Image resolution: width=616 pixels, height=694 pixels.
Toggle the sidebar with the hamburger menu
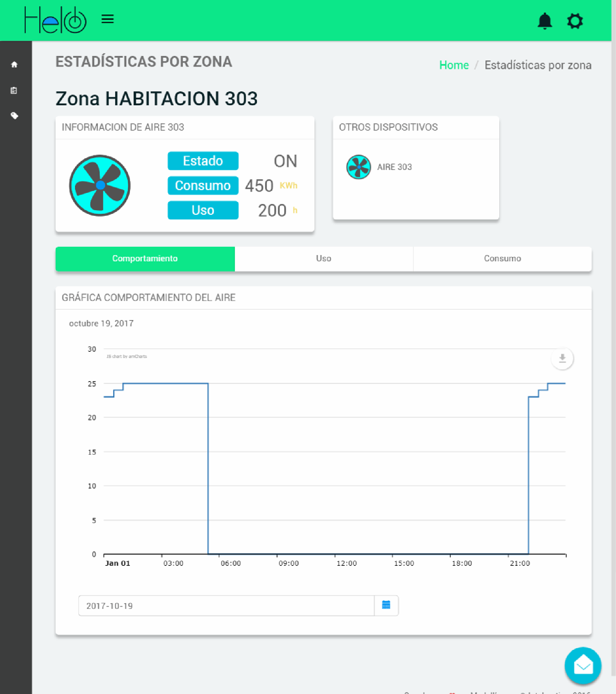pos(107,19)
